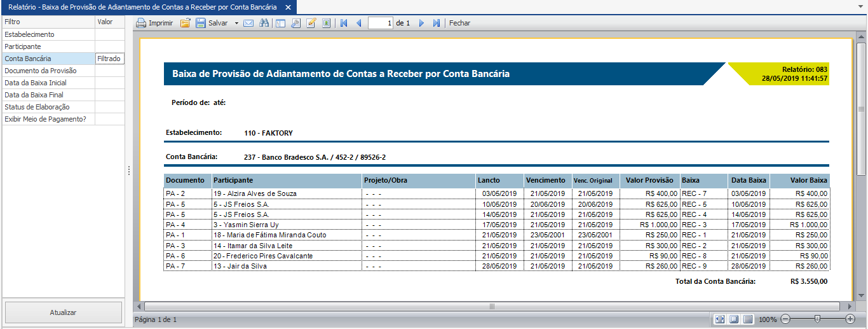Viewport: 868px width, 329px height.
Task: Open Estabelecimento filter value cell
Action: (109, 34)
